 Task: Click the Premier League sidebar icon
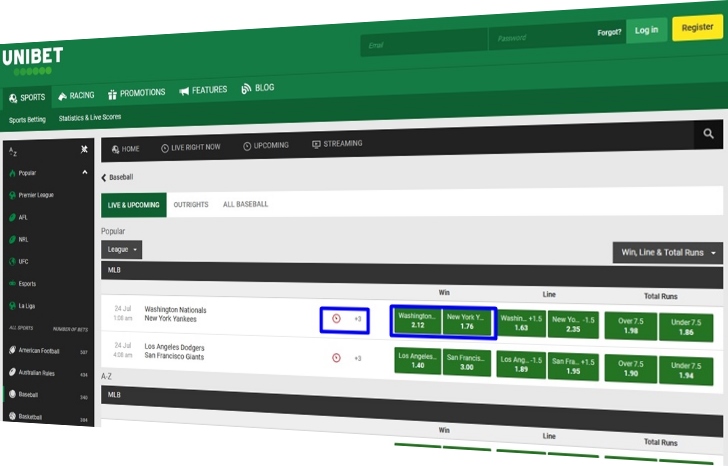click(13, 195)
